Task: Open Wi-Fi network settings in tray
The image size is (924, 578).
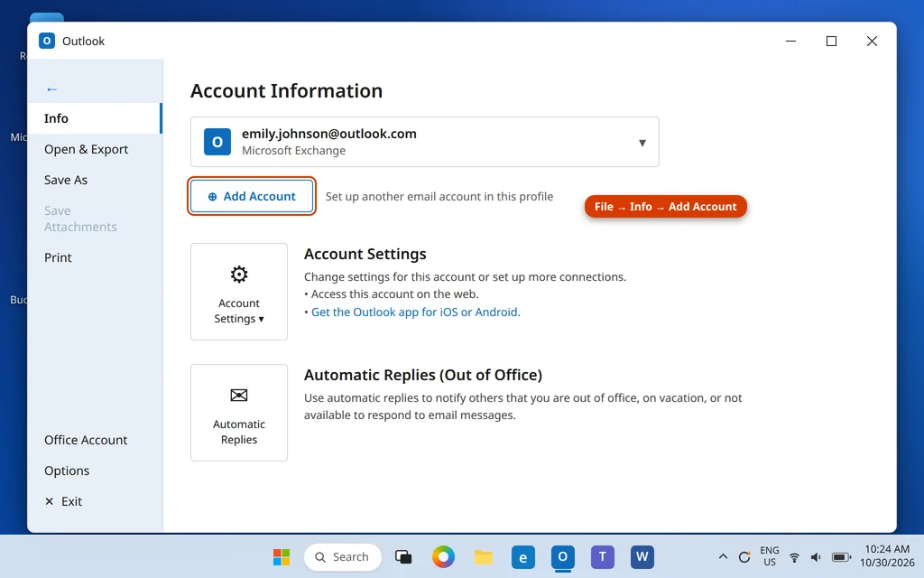Action: tap(794, 557)
